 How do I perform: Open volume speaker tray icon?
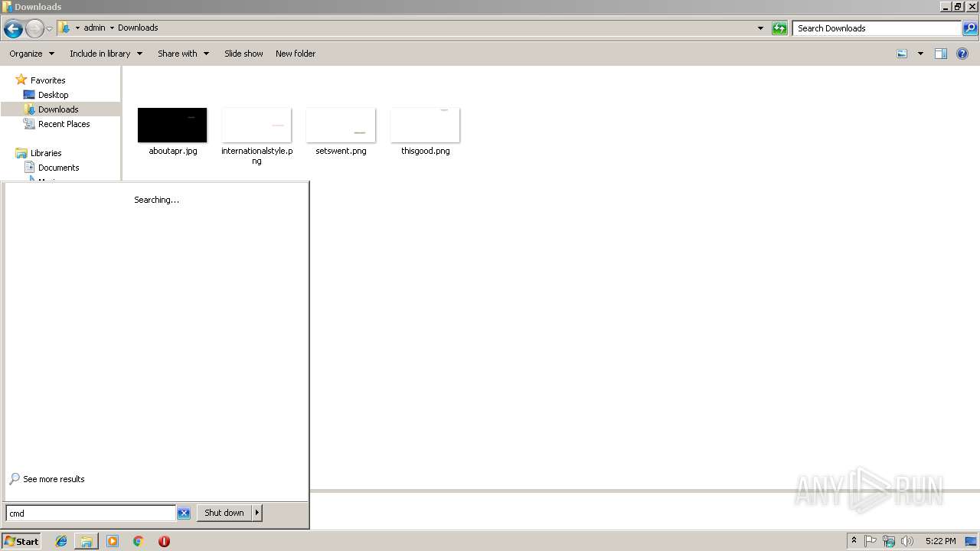tap(907, 541)
